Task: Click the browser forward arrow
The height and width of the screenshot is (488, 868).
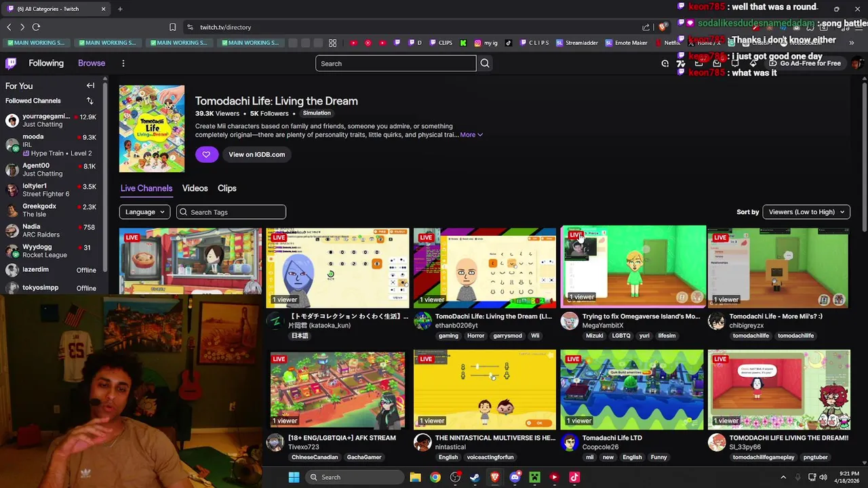Action: point(22,27)
